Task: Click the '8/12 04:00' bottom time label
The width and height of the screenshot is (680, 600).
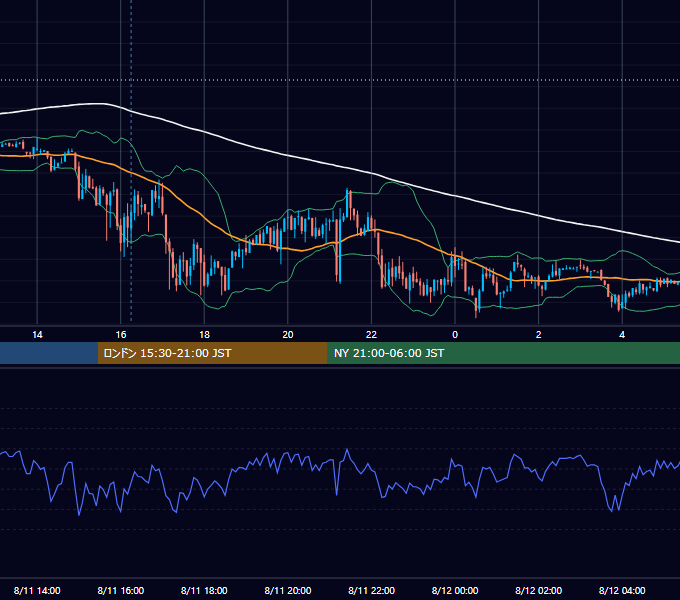Action: point(622,590)
